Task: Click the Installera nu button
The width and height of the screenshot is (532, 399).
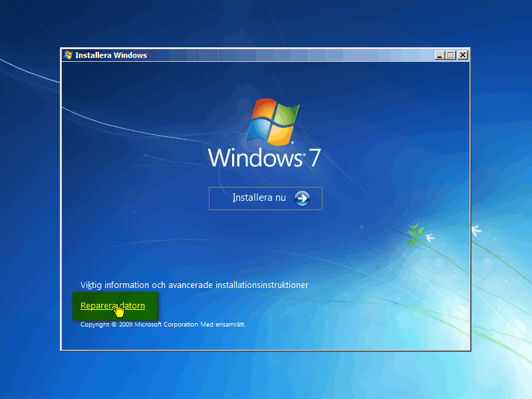Action: (265, 198)
